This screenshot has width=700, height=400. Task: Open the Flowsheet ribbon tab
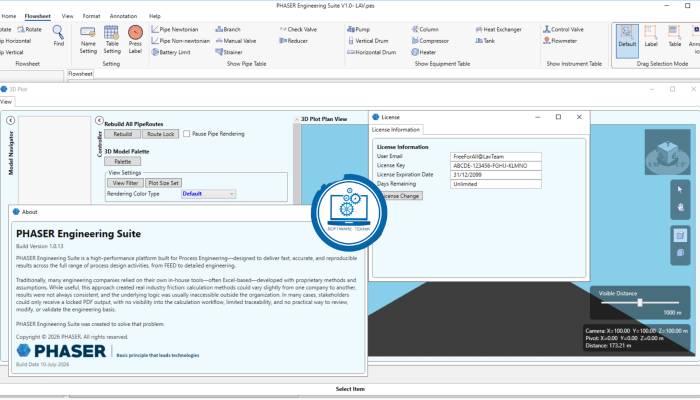[x=38, y=16]
